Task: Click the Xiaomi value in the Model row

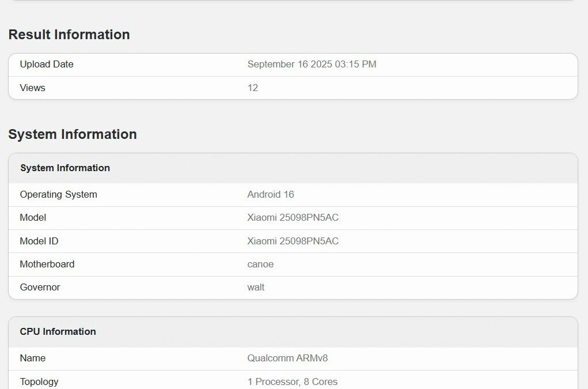Action: [x=293, y=218]
